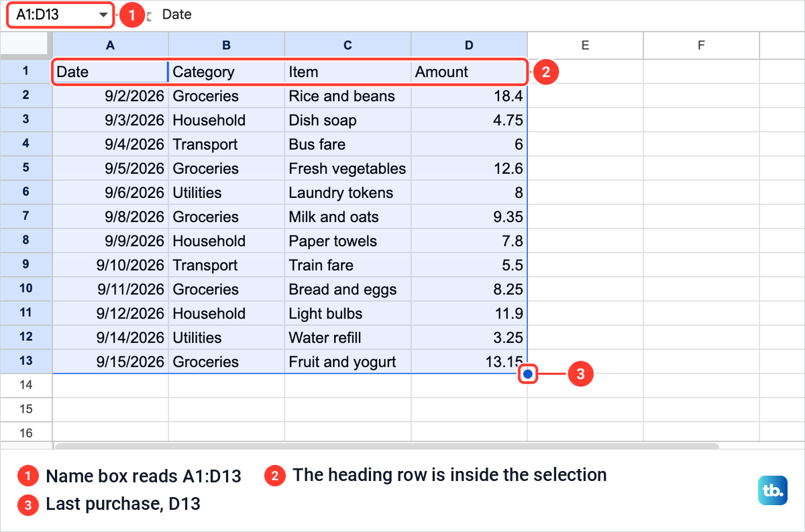This screenshot has width=805, height=532.
Task: Click the Fresh vegetables cell
Action: pos(348,168)
